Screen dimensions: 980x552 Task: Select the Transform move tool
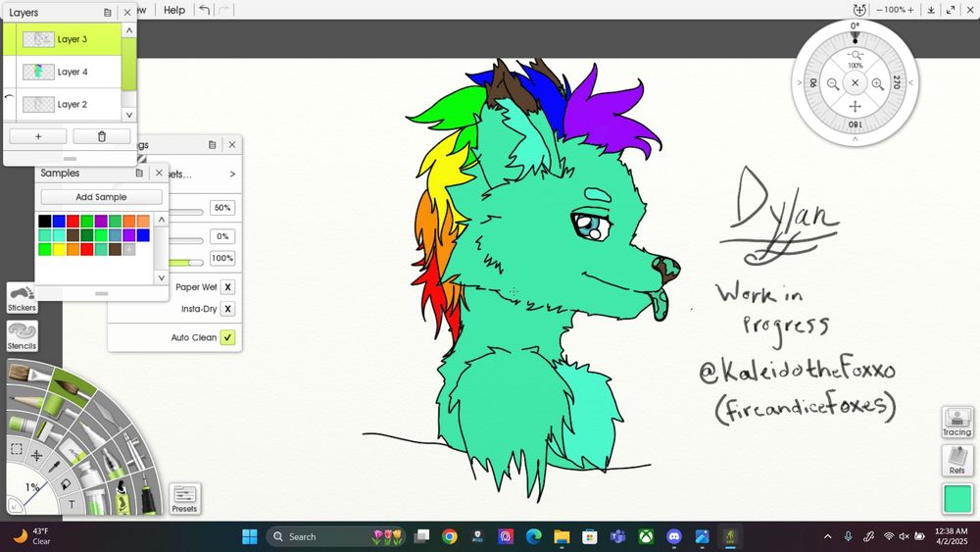pyautogui.click(x=37, y=456)
